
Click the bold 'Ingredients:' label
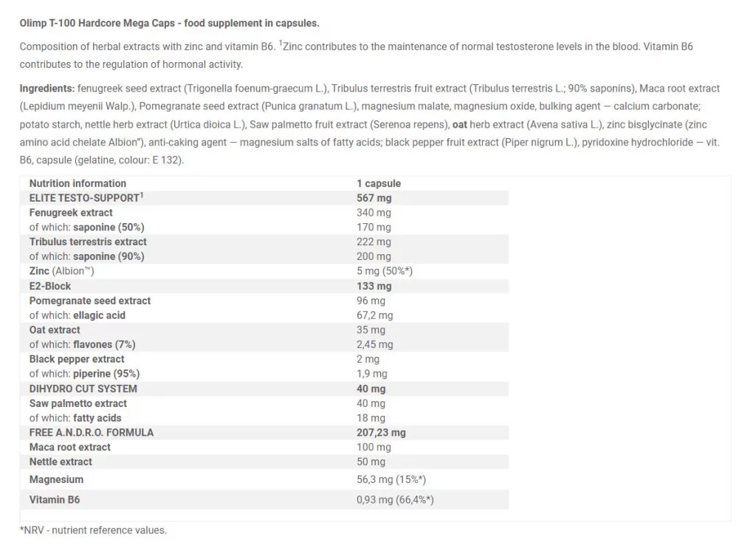[x=46, y=89]
